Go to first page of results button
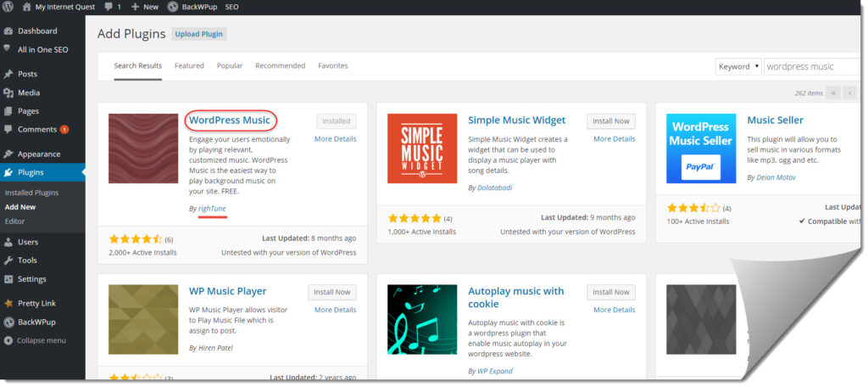The height and width of the screenshot is (387, 868). pyautogui.click(x=832, y=93)
